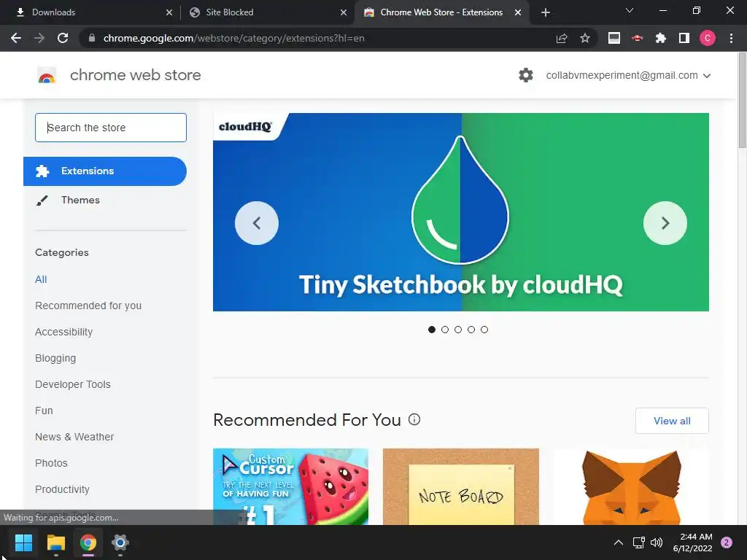Screen dimensions: 747x560
Task: Open the Custom Cursor extension card
Action: pos(290,486)
